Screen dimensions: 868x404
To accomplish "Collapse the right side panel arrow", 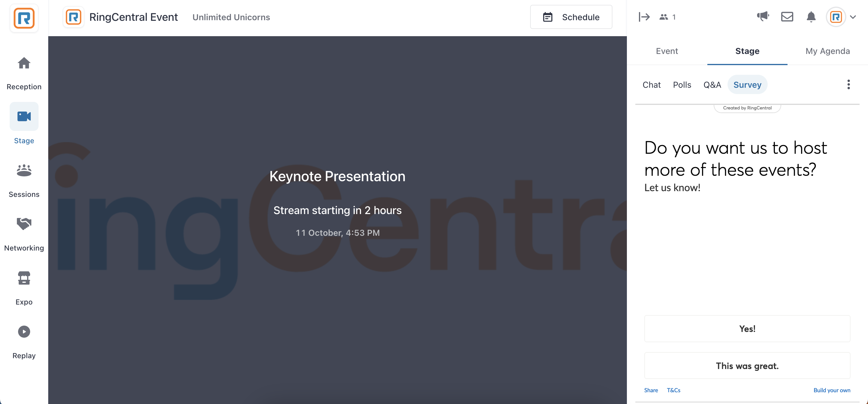I will click(644, 17).
